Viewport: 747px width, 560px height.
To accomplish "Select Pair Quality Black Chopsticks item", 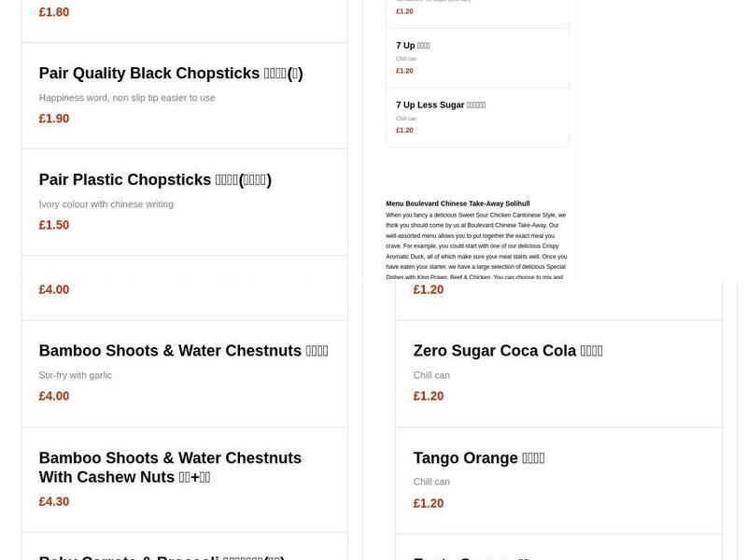I will pos(171,74).
